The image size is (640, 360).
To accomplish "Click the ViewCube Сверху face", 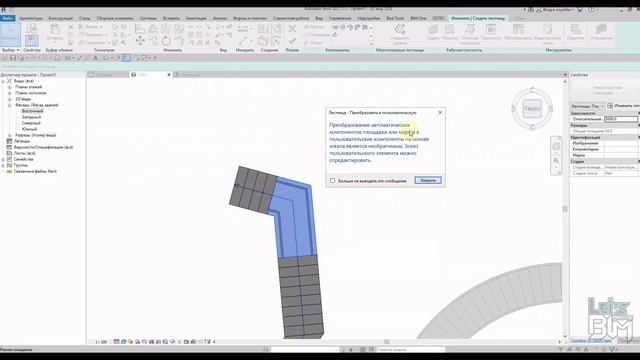I will click(x=532, y=109).
